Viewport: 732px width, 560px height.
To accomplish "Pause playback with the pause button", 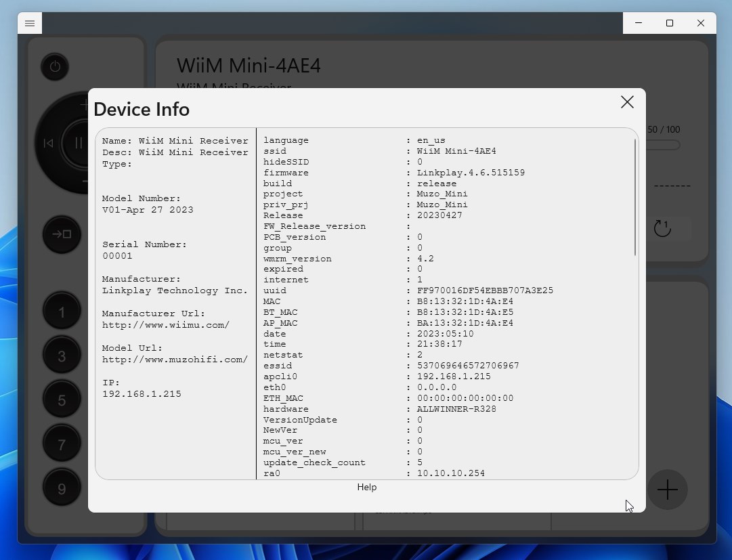I will point(79,143).
